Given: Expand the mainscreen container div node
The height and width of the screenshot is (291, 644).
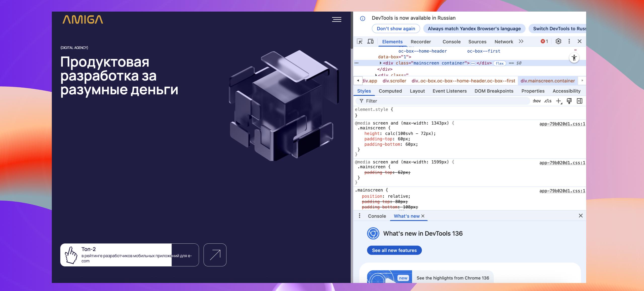Looking at the screenshot, I should coord(380,63).
